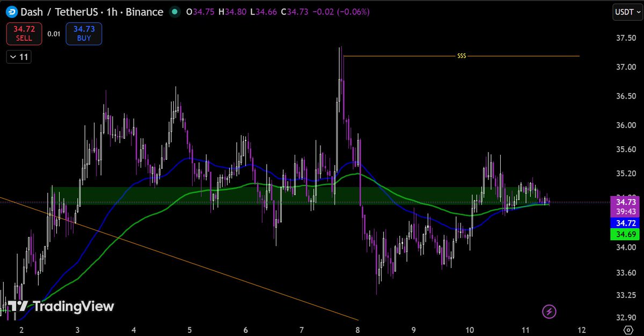Click the 33.25 price axis label
This screenshot has height=336, width=644.
(625, 295)
